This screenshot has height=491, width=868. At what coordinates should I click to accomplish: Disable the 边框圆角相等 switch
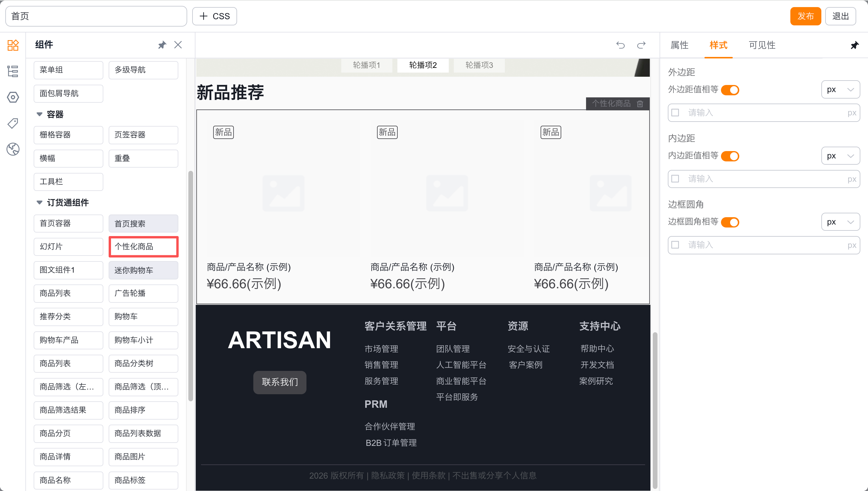[x=730, y=222]
